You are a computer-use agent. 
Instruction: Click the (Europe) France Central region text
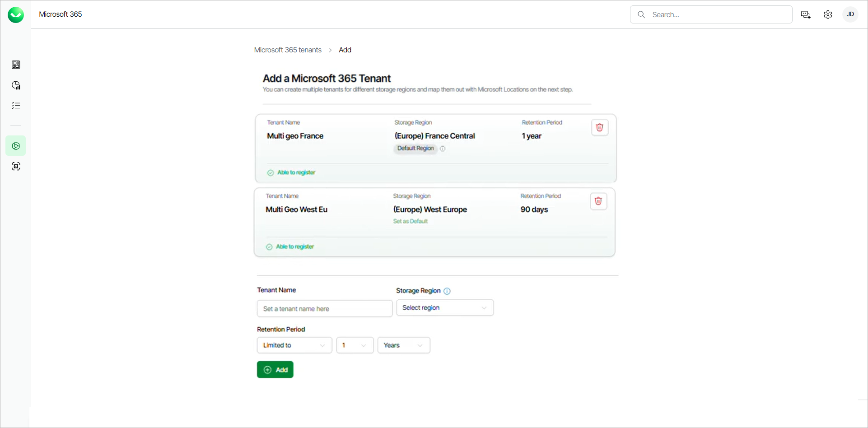coord(434,136)
